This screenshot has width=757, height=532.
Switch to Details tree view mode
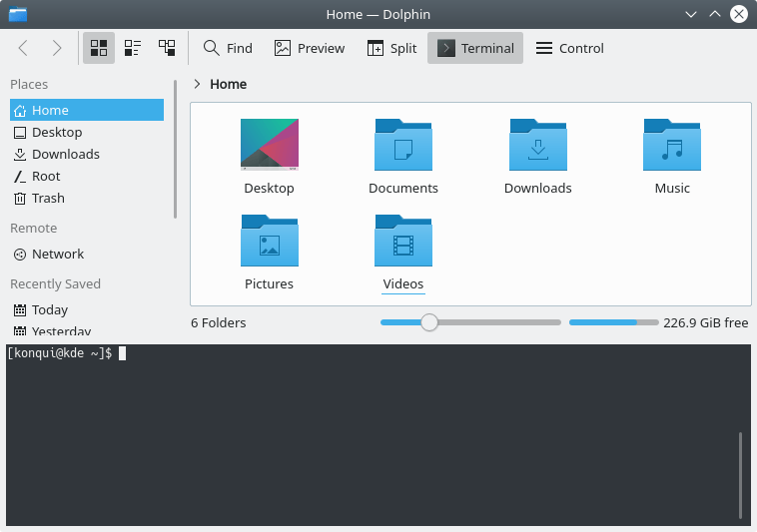(167, 48)
